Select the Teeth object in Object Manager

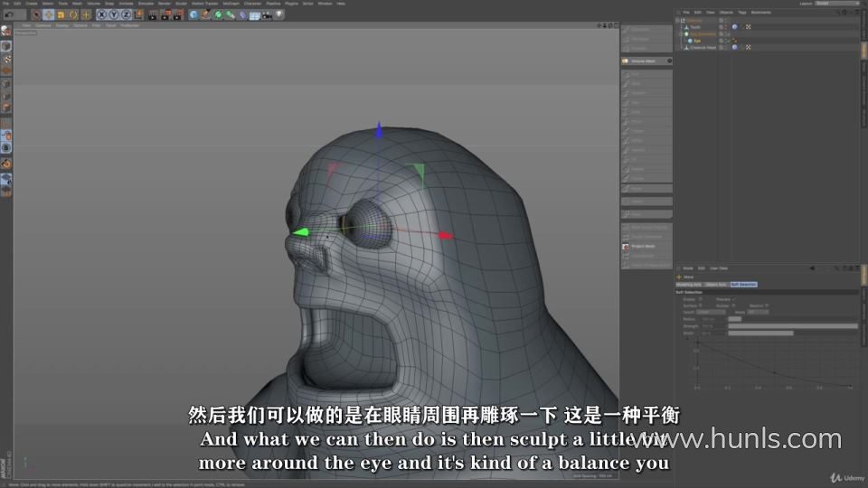[695, 27]
